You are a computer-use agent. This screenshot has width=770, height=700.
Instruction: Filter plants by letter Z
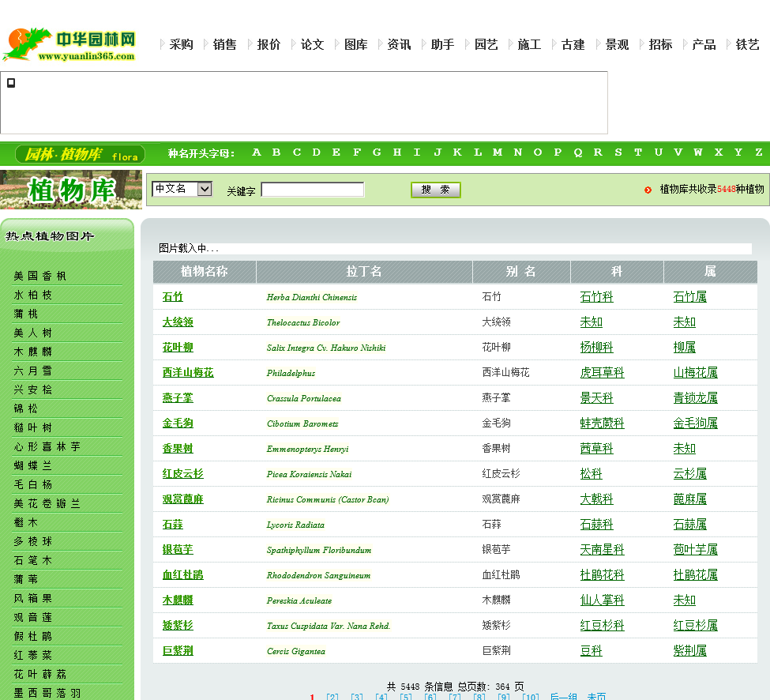[758, 152]
